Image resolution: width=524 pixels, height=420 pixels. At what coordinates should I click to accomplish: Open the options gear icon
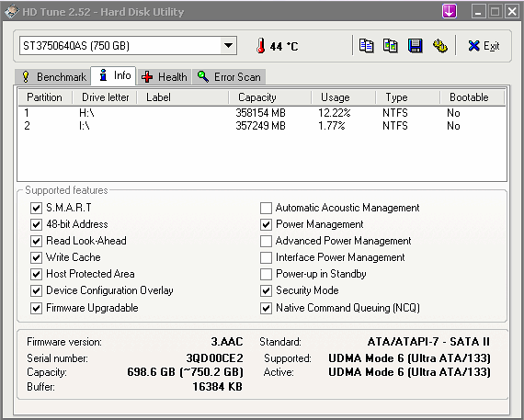click(439, 46)
